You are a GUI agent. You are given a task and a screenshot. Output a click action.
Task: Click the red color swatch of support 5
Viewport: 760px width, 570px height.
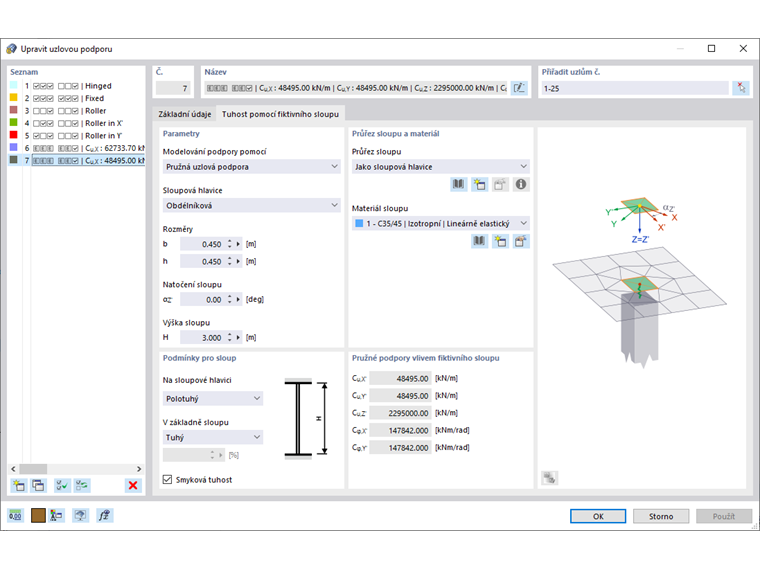coord(14,135)
